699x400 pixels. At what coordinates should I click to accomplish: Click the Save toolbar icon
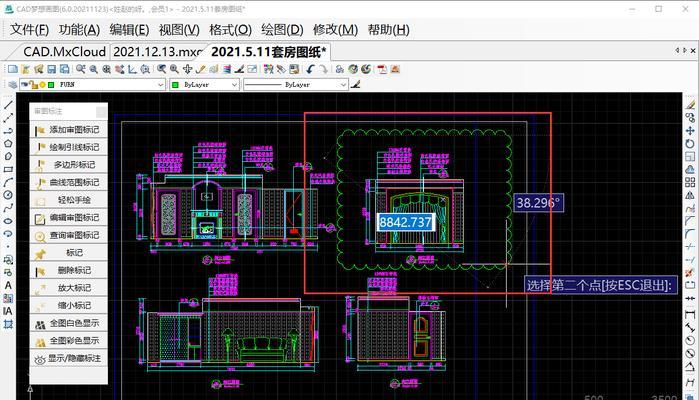pyautogui.click(x=52, y=69)
